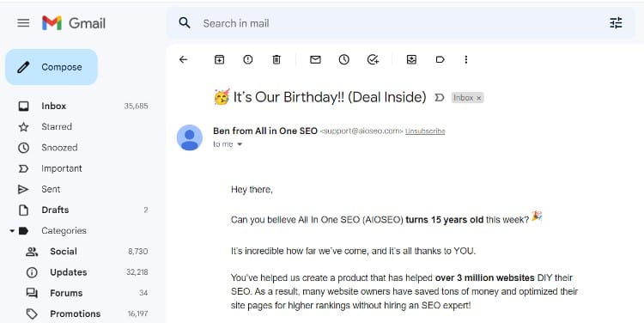Toggle the importance marker beside the subject
644x323 pixels.
pyautogui.click(x=440, y=97)
